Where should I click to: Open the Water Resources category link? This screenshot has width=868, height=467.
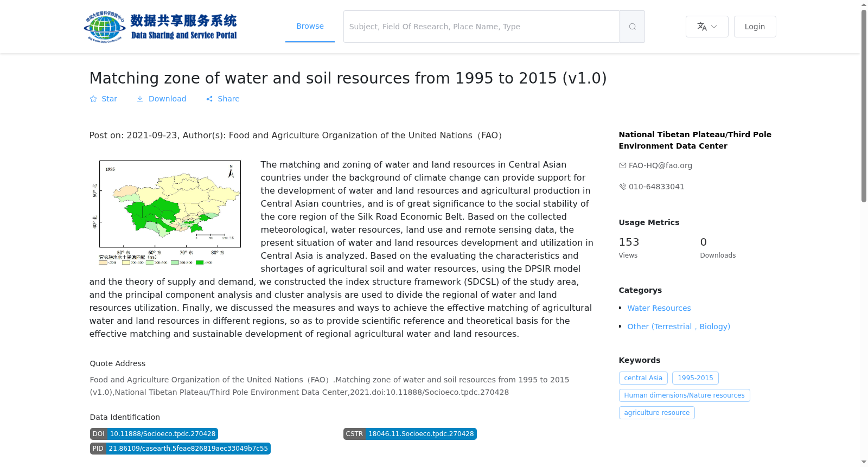(x=659, y=308)
